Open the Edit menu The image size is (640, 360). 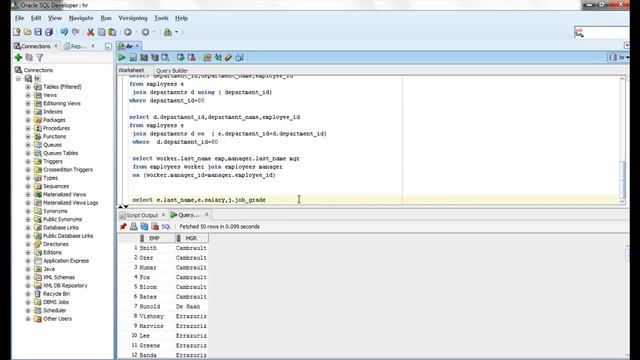(x=36, y=18)
